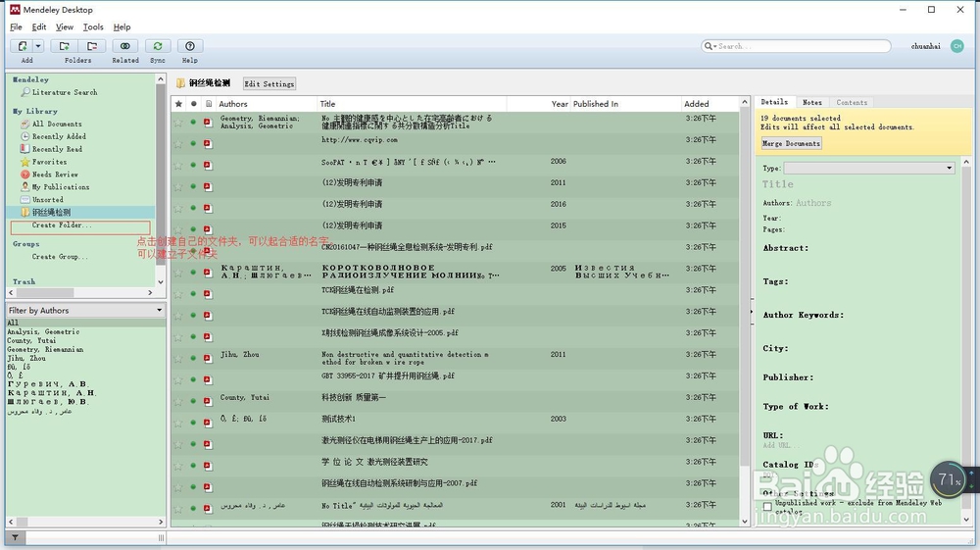The width and height of the screenshot is (980, 550).
Task: Sort by the Authors column header
Action: [267, 104]
